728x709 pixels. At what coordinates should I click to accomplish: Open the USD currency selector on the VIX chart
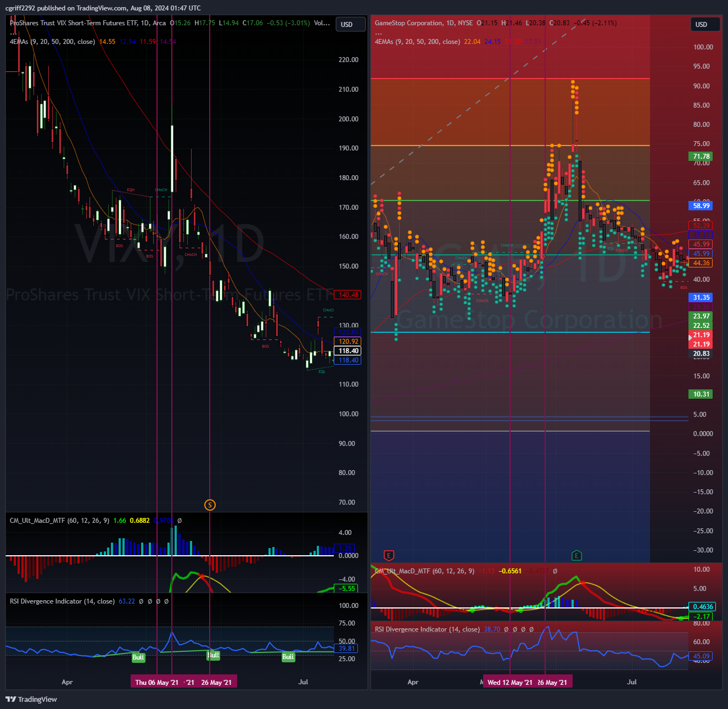pos(350,24)
